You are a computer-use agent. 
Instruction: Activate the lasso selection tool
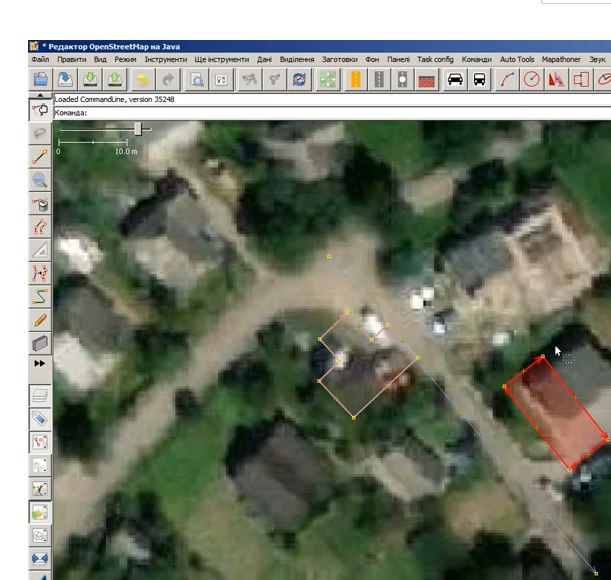[x=40, y=133]
